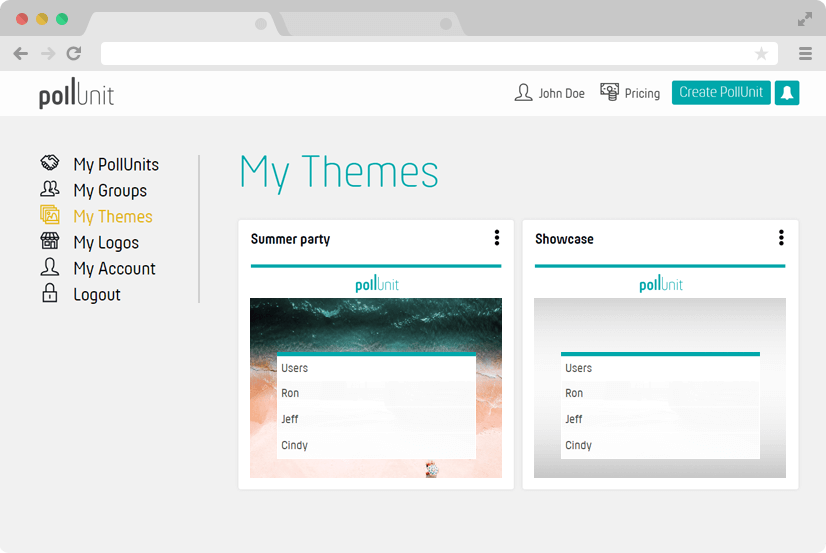Screen dimensions: 826x553
Task: Click Users row in Summer party preview
Action: 376,368
